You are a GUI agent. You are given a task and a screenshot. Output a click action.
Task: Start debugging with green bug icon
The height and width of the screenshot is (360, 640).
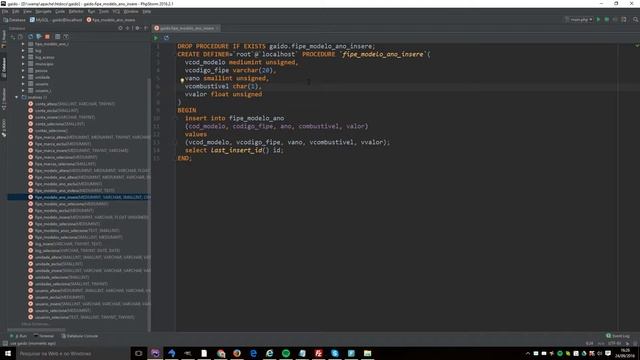pyautogui.click(x=607, y=20)
